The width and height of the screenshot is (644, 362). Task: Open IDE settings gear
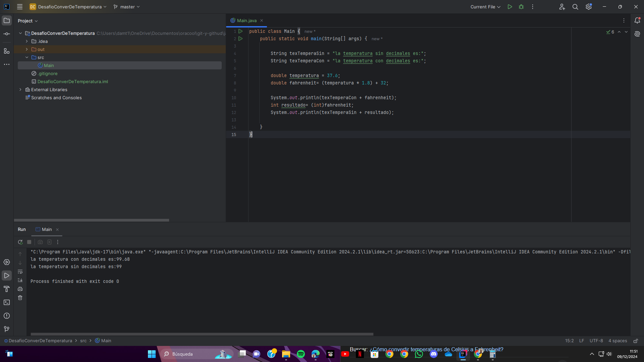(x=589, y=7)
